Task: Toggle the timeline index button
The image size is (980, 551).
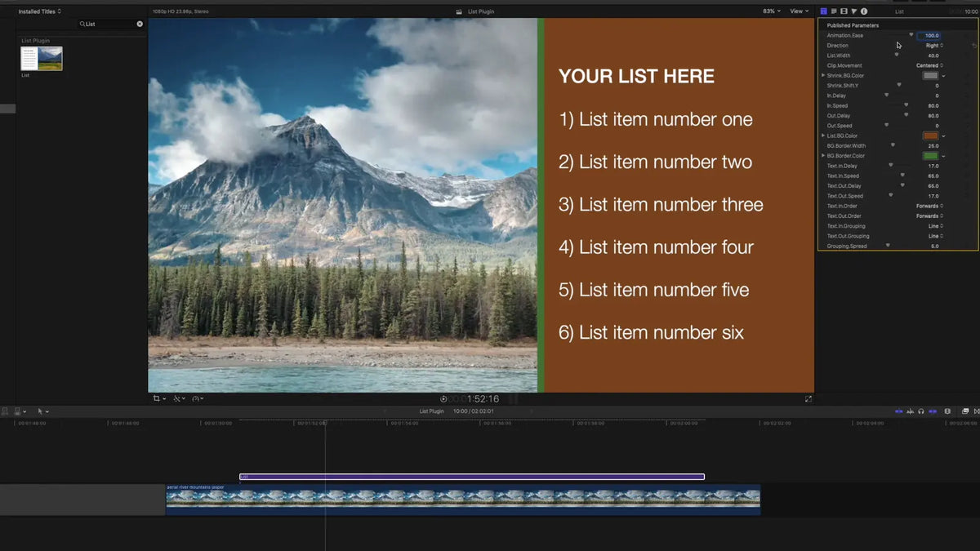Action: [5, 411]
